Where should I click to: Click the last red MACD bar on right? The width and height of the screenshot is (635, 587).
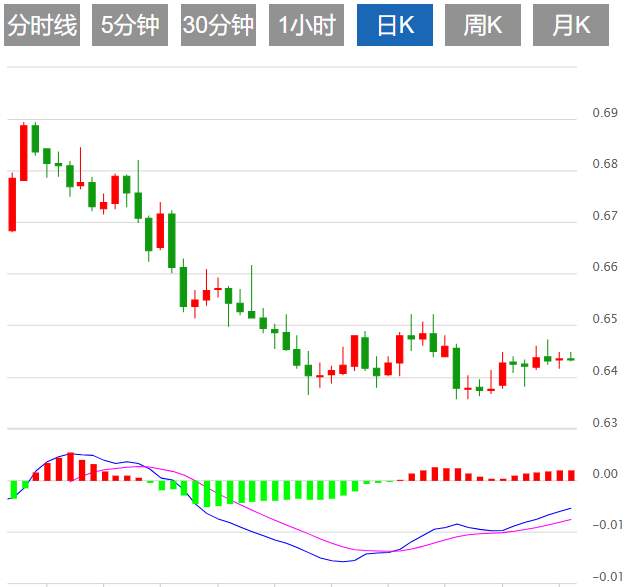pyautogui.click(x=571, y=476)
